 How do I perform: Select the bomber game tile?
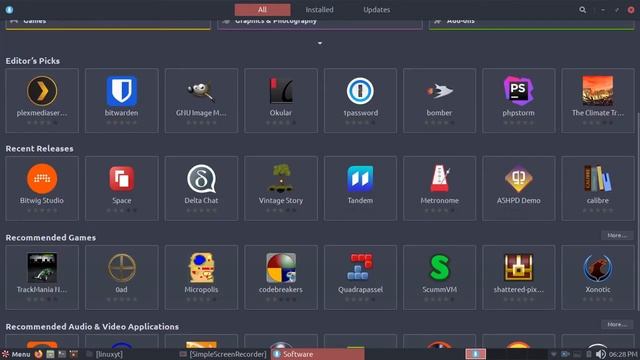tap(440, 100)
